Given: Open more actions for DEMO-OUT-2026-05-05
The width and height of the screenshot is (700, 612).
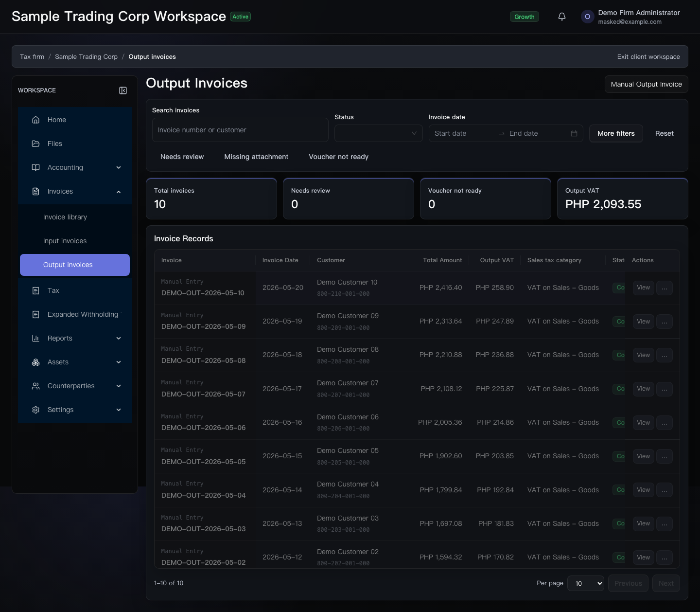Looking at the screenshot, I should tap(665, 456).
